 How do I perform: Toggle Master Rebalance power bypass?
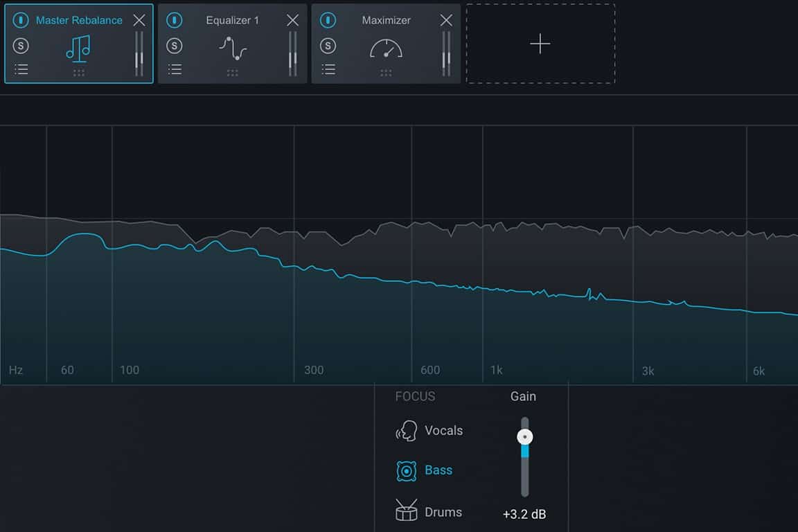(x=21, y=20)
